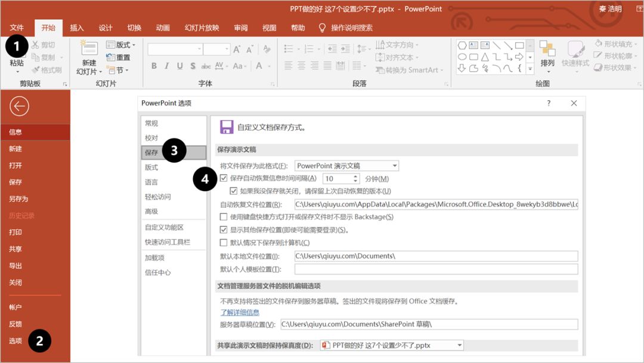Toggle Strikethrough (abc) formatting
This screenshot has width=644, height=363.
click(x=206, y=66)
